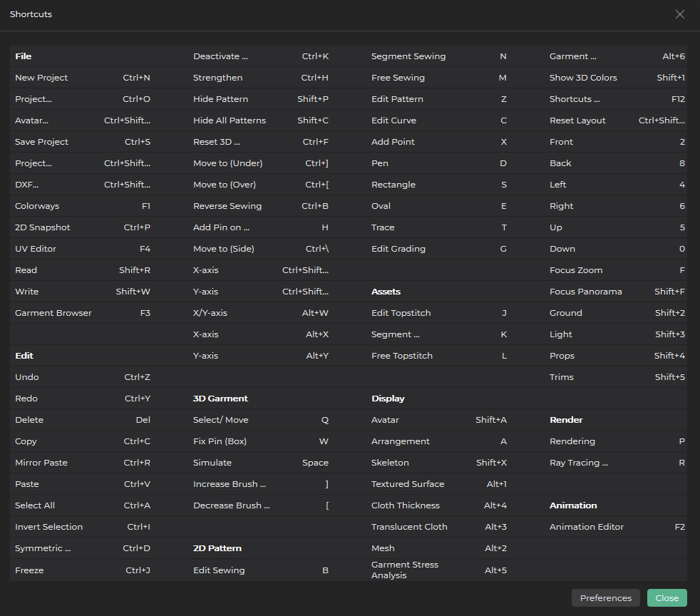Click the 'Edit Grading' label

[398, 249]
